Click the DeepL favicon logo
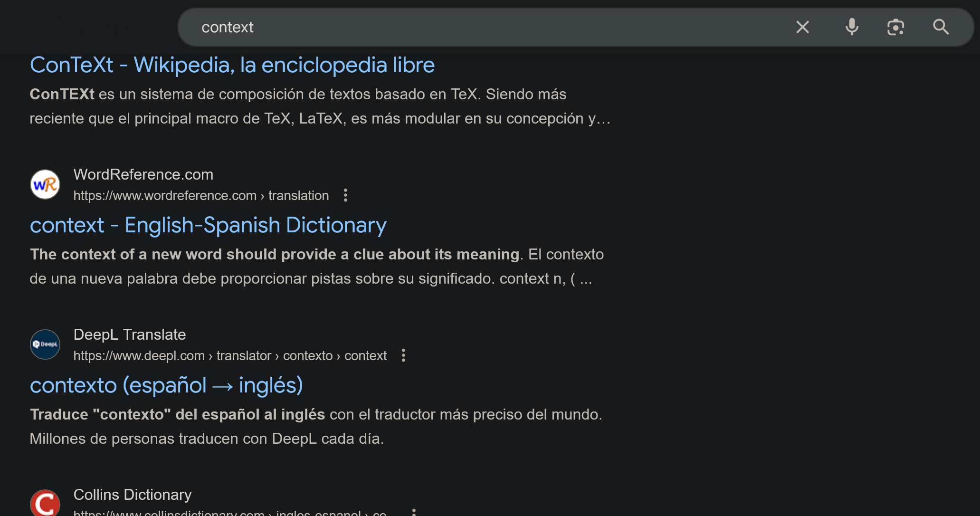 (45, 344)
